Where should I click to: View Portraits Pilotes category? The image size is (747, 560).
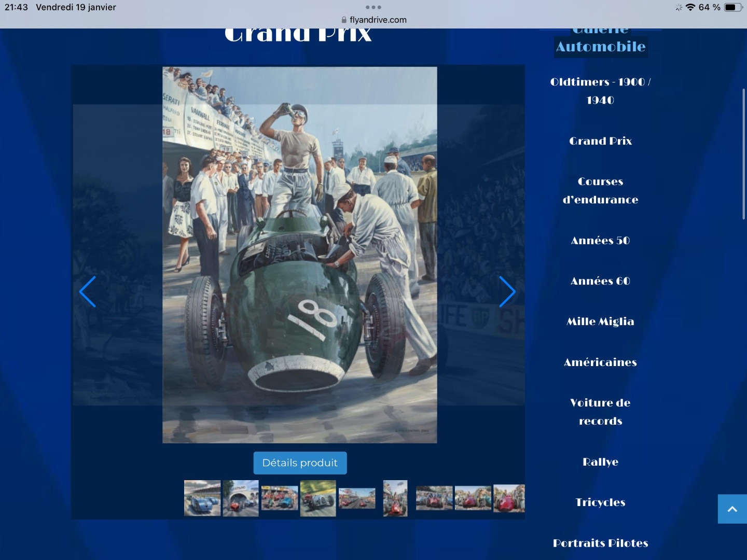(x=601, y=543)
